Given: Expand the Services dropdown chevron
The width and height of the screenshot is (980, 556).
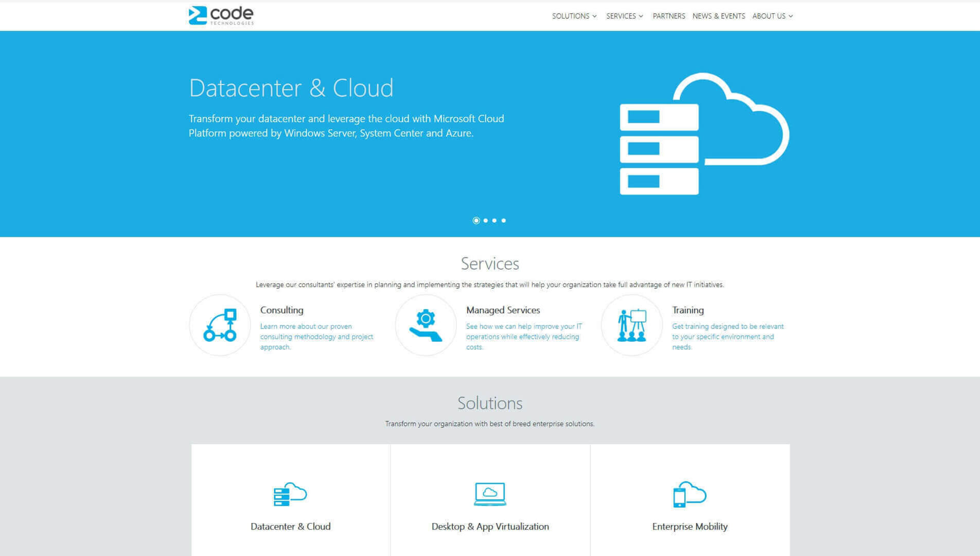Looking at the screenshot, I should 641,16.
